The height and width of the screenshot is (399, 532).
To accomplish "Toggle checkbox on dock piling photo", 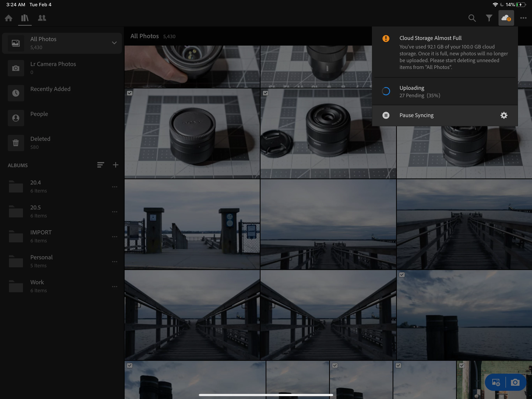I will [x=402, y=275].
